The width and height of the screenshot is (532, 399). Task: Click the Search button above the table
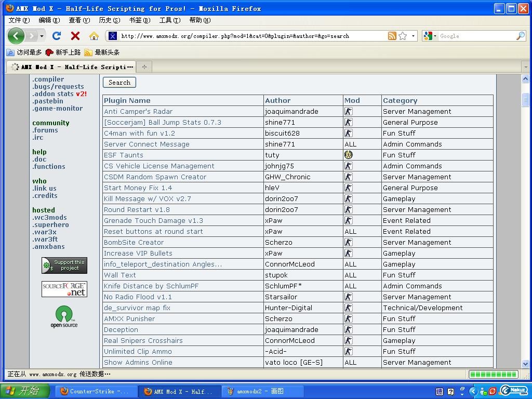point(119,83)
